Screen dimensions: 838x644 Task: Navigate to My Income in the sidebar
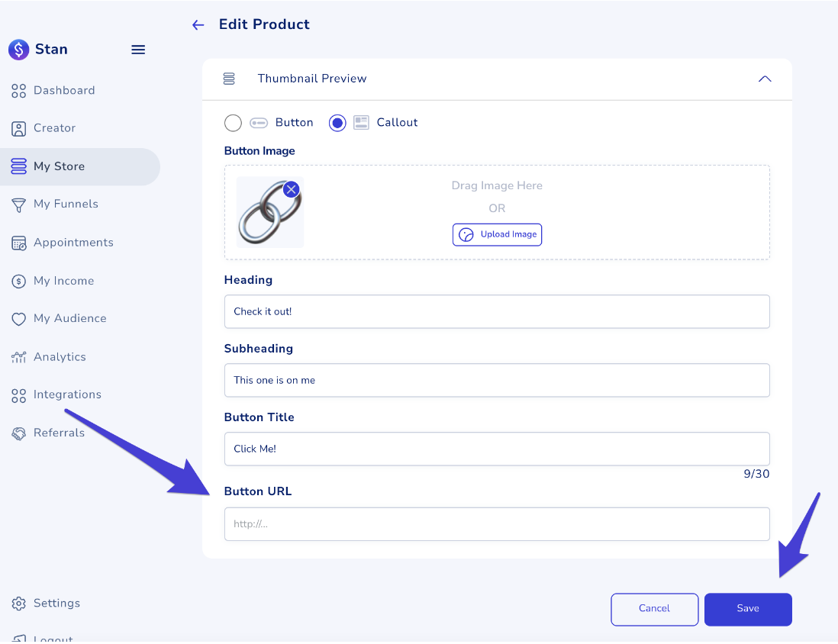tap(18, 281)
